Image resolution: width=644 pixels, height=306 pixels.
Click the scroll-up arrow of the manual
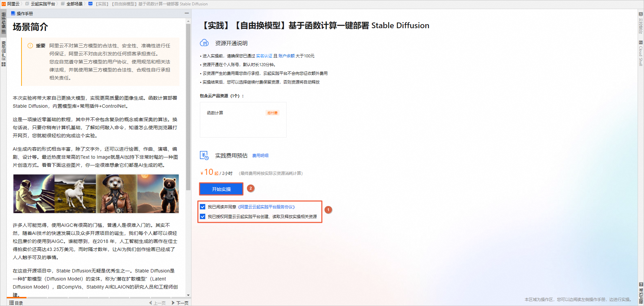coord(188,21)
